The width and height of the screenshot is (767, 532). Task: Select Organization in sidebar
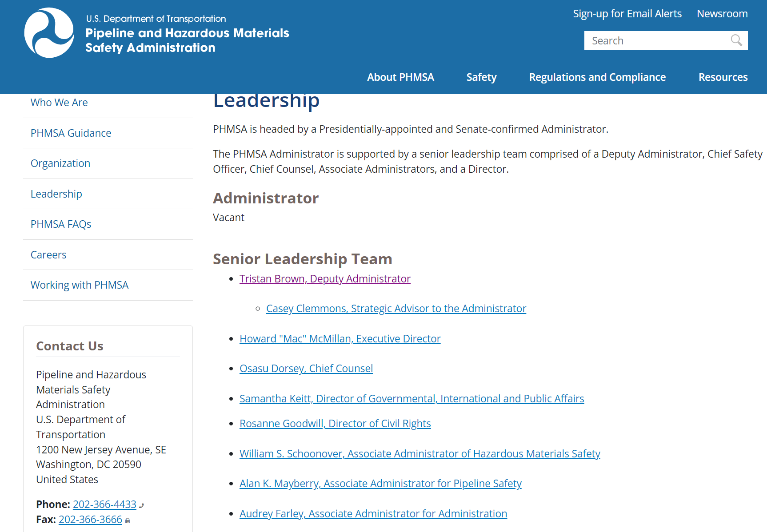[60, 163]
